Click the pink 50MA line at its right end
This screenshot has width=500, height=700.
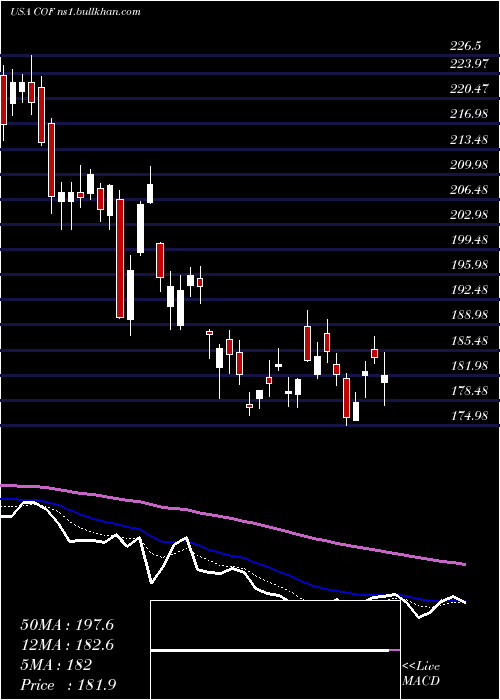(x=463, y=565)
